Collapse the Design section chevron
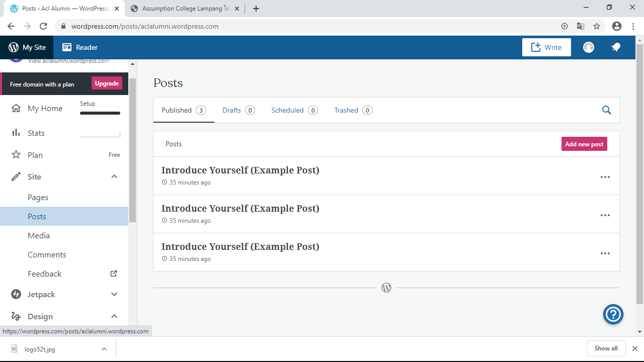 (x=114, y=316)
